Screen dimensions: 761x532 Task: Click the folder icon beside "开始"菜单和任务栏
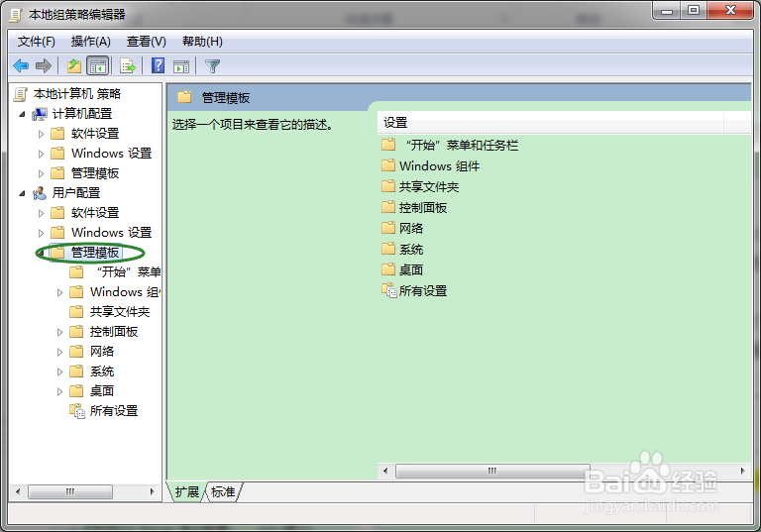click(388, 145)
